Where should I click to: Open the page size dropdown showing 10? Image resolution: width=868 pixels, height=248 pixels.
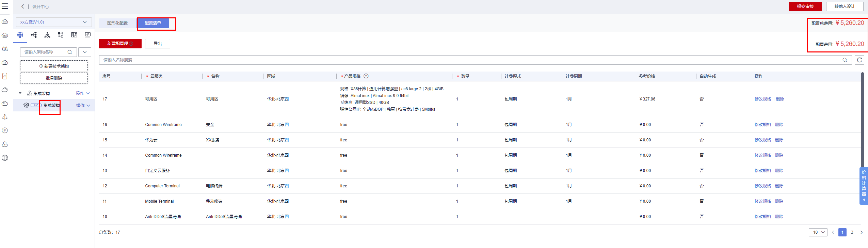[x=818, y=232]
